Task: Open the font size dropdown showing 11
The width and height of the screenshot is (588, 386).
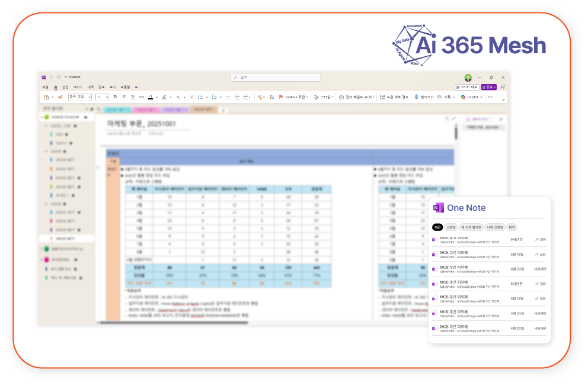Action: click(x=102, y=97)
